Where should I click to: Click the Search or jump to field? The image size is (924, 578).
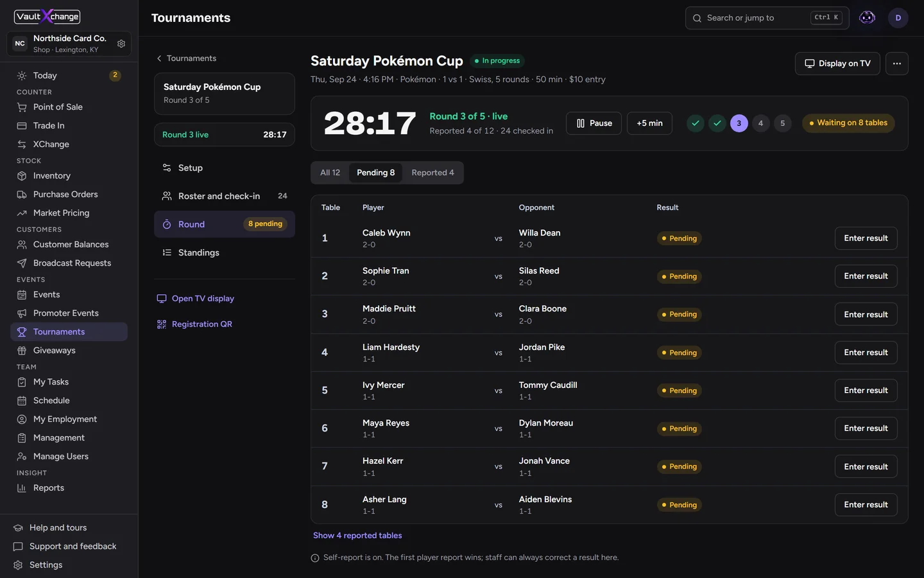(x=767, y=18)
